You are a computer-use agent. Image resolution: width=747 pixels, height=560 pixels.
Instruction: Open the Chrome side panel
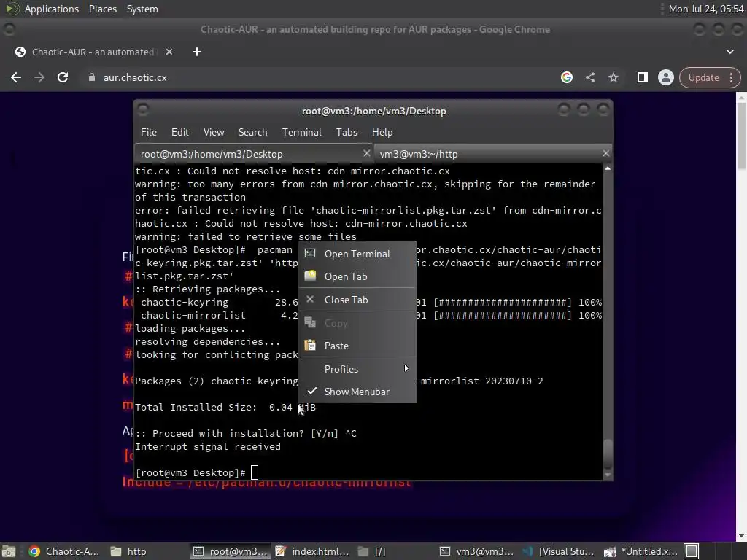point(642,77)
